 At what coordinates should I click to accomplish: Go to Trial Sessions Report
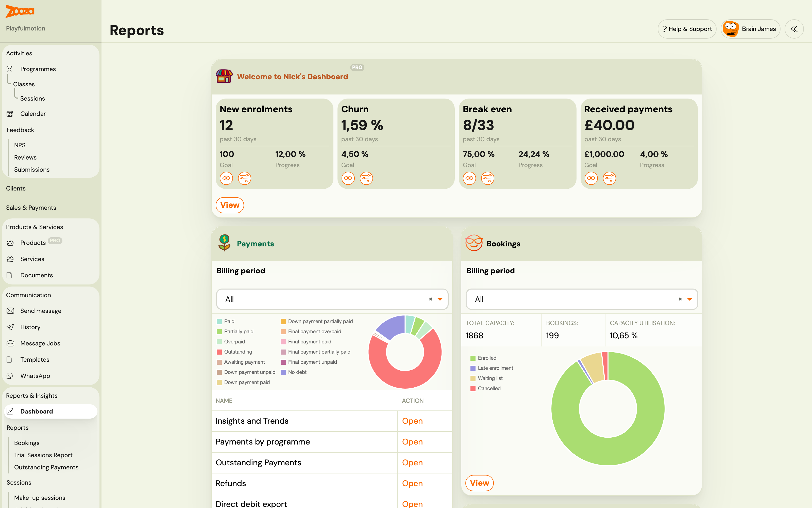[43, 455]
